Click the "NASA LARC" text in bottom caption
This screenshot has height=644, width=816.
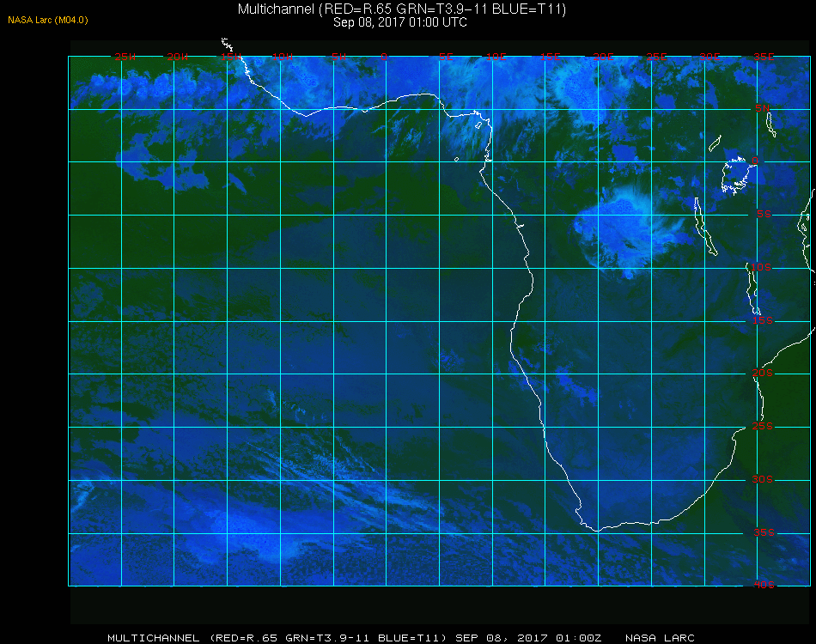[660, 638]
